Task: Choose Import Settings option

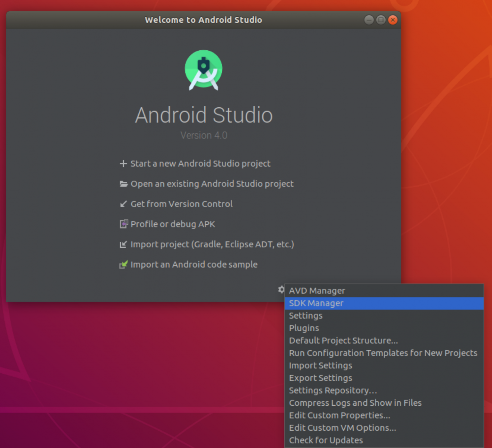Action: point(320,366)
